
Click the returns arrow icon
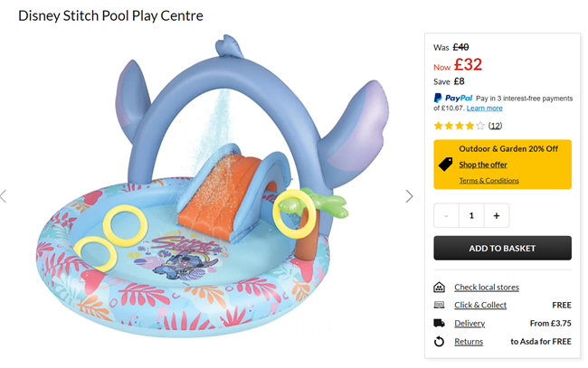440,342
